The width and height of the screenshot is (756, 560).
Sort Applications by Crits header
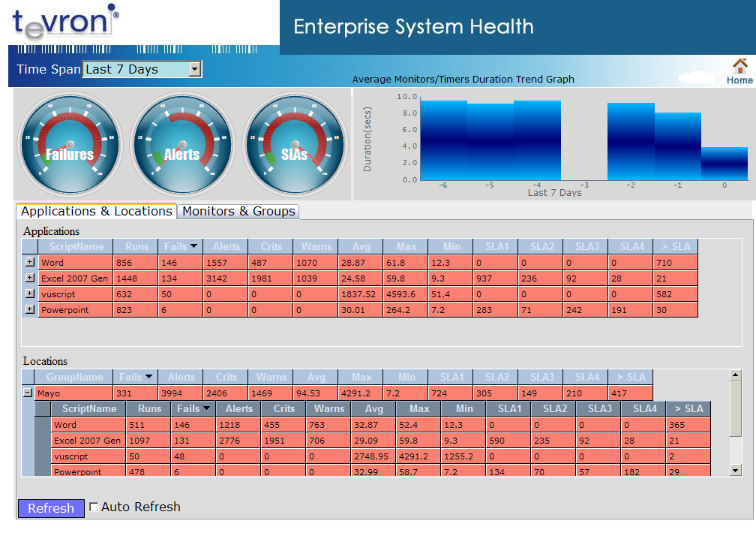(271, 246)
